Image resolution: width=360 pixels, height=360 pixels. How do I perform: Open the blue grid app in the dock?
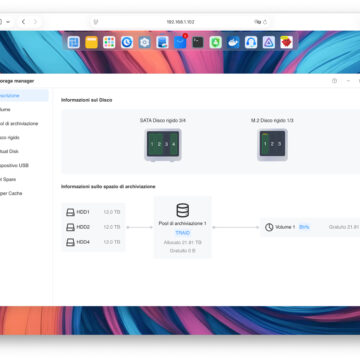(x=73, y=42)
